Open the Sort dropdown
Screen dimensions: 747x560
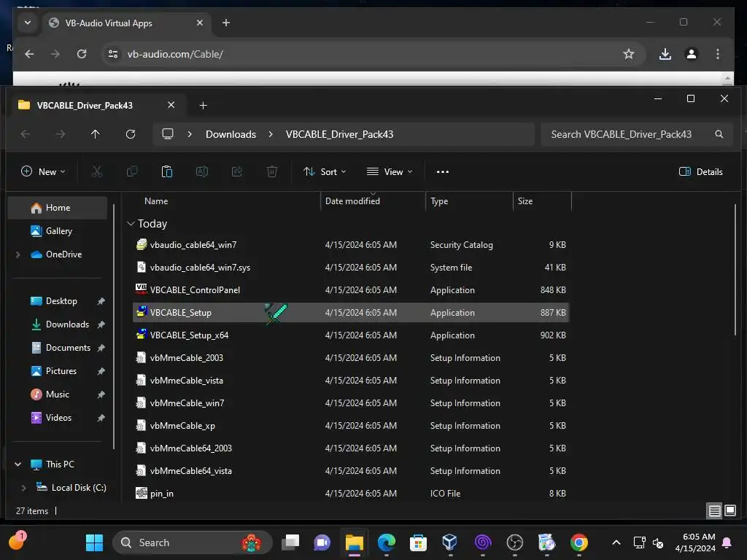point(325,171)
